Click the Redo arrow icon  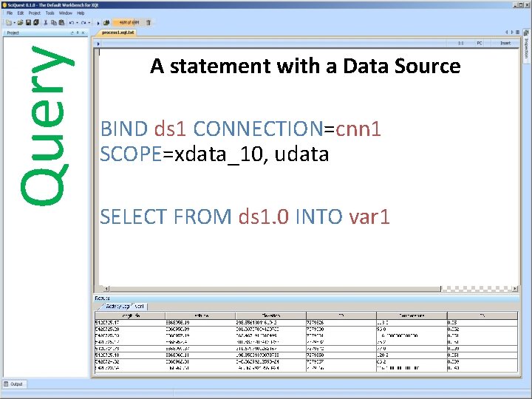[83, 23]
